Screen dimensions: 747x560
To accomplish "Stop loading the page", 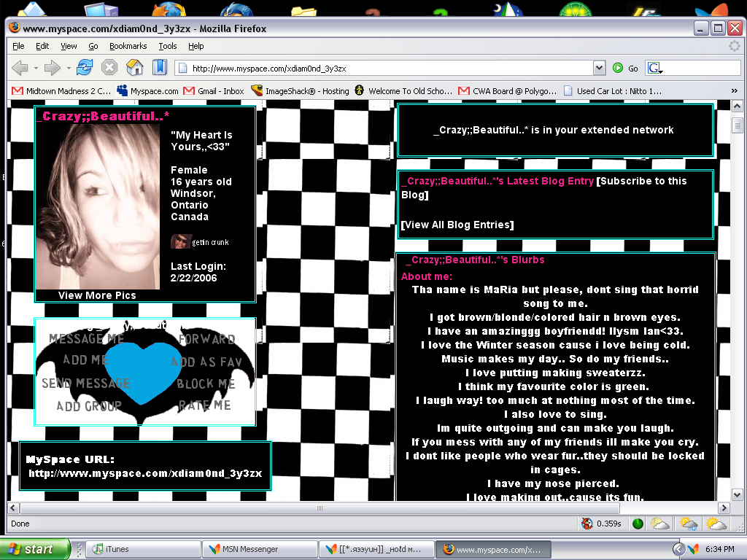I will tap(109, 66).
